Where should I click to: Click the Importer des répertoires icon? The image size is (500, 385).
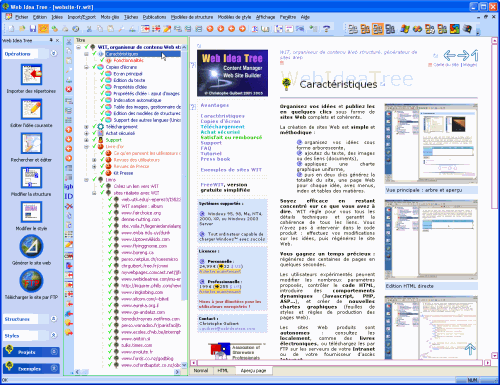click(31, 75)
